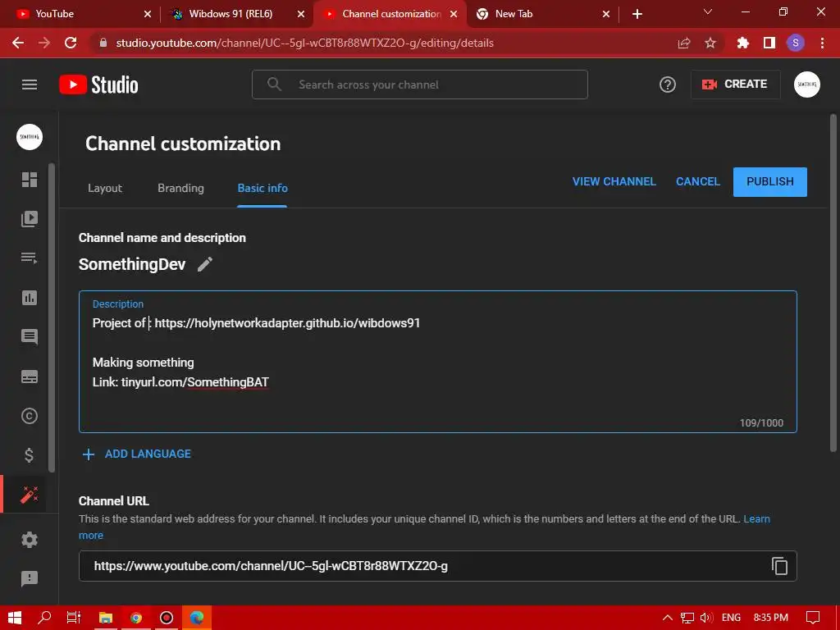Screen dimensions: 840x630
Task: Open Task View on the taskbar
Action: [x=74, y=618]
